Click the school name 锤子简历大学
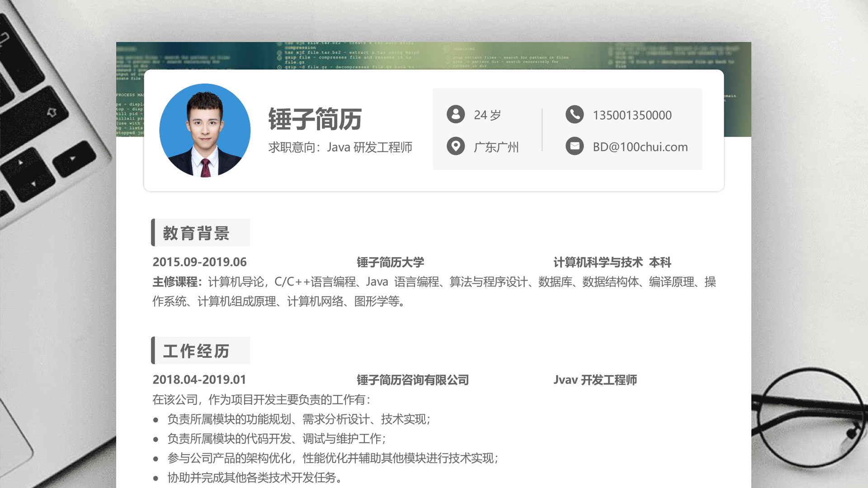Viewport: 868px width, 488px height. 390,263
